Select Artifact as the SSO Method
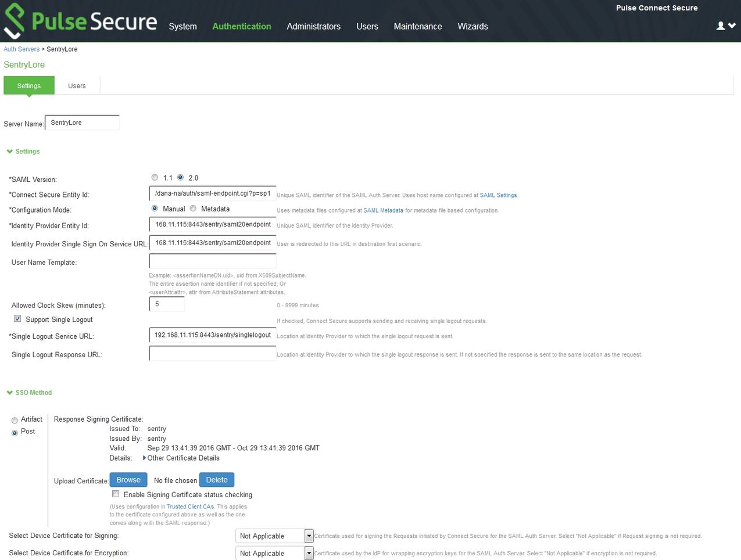Image resolution: width=741 pixels, height=560 pixels. click(15, 419)
